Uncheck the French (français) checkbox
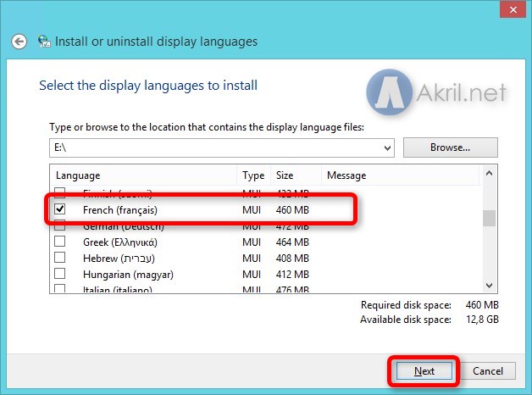The image size is (532, 395). click(x=59, y=209)
